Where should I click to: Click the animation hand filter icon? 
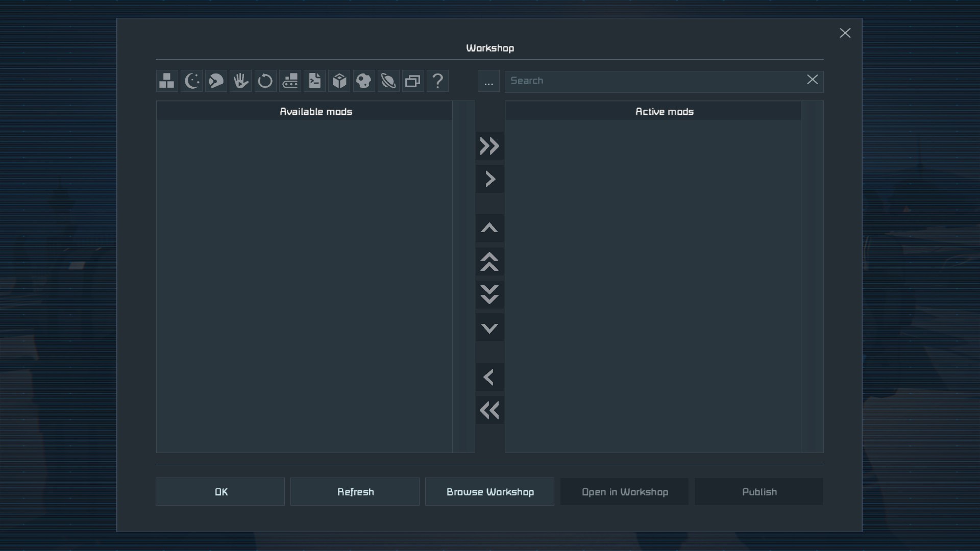click(240, 81)
